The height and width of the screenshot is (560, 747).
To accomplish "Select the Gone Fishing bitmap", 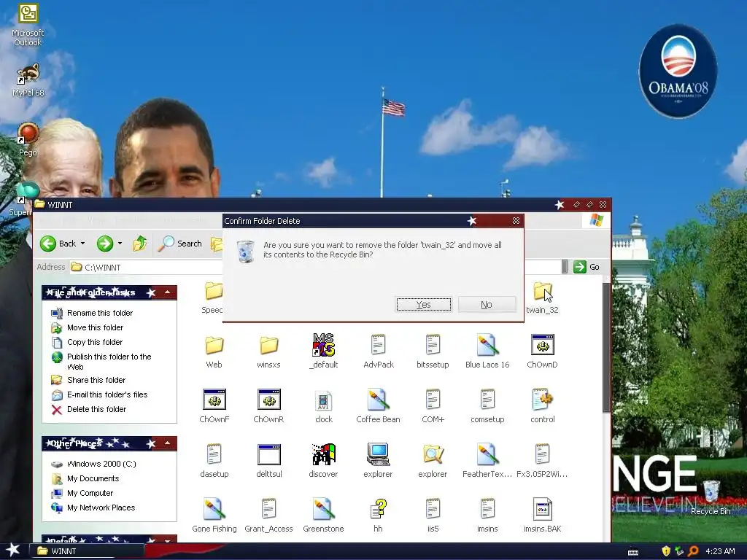I will point(214,516).
